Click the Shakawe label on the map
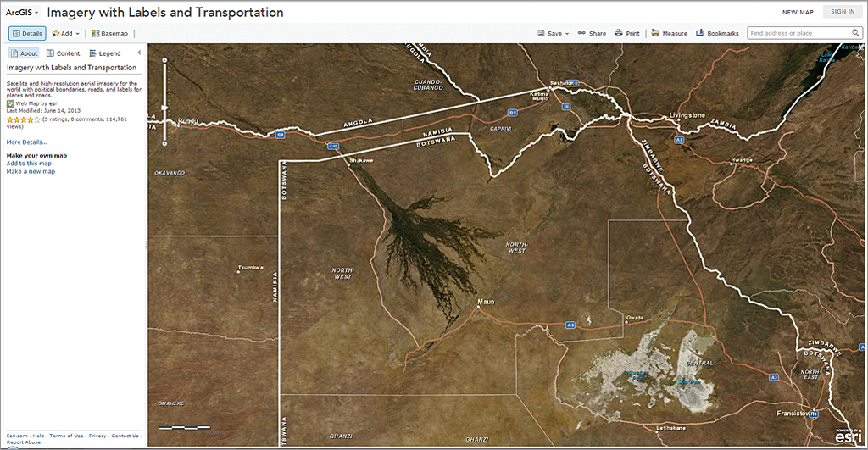The image size is (868, 450). (x=361, y=160)
